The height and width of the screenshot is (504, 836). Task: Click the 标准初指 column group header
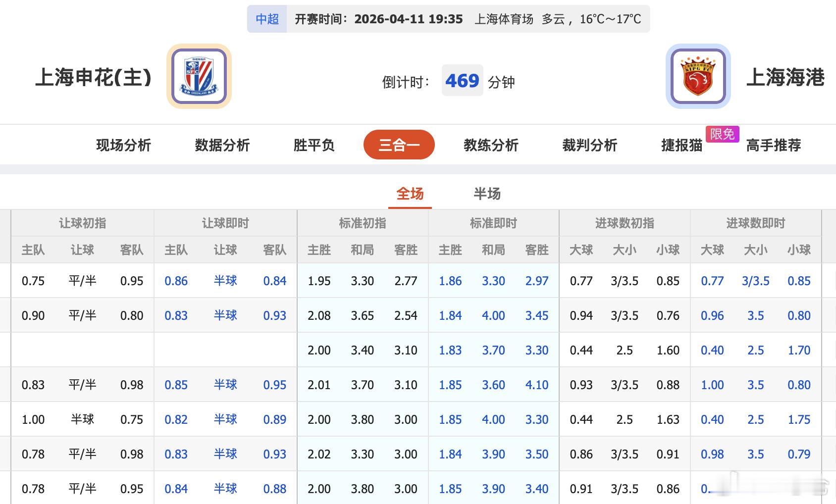[x=363, y=223]
